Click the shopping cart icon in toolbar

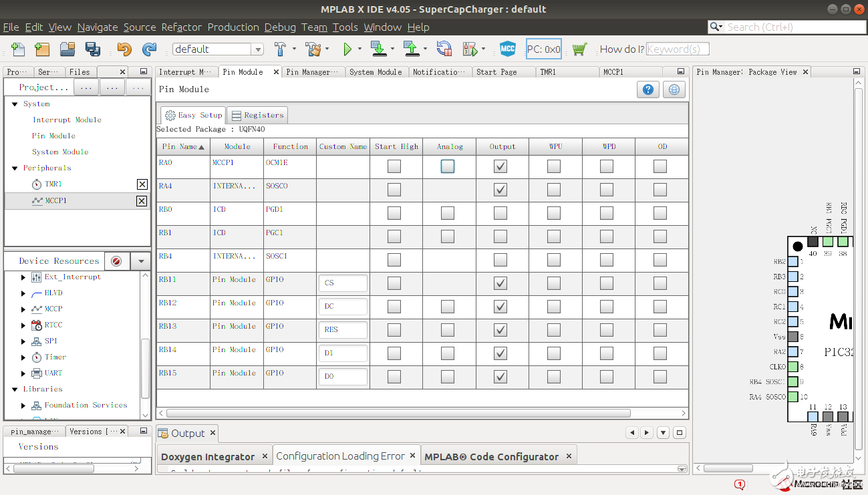(579, 49)
